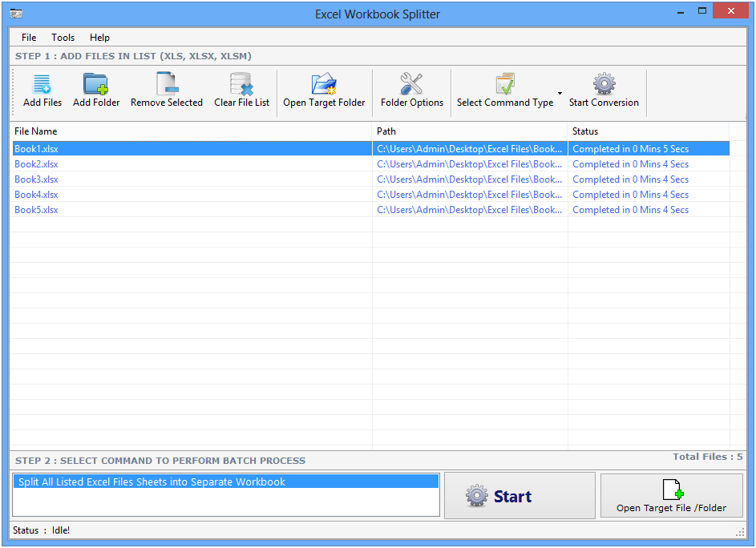Click the resize grip in status bar corner
756x548 pixels.
pos(740,532)
